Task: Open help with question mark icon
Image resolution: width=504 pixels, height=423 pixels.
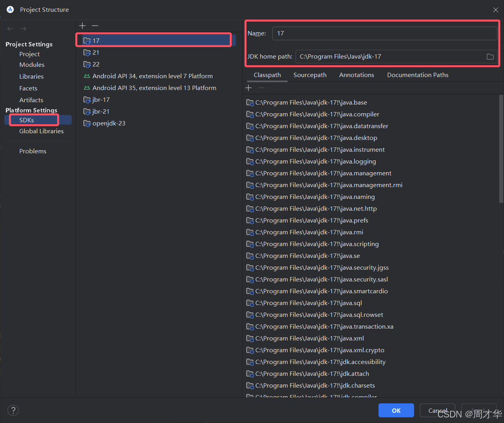Action: pos(13,410)
